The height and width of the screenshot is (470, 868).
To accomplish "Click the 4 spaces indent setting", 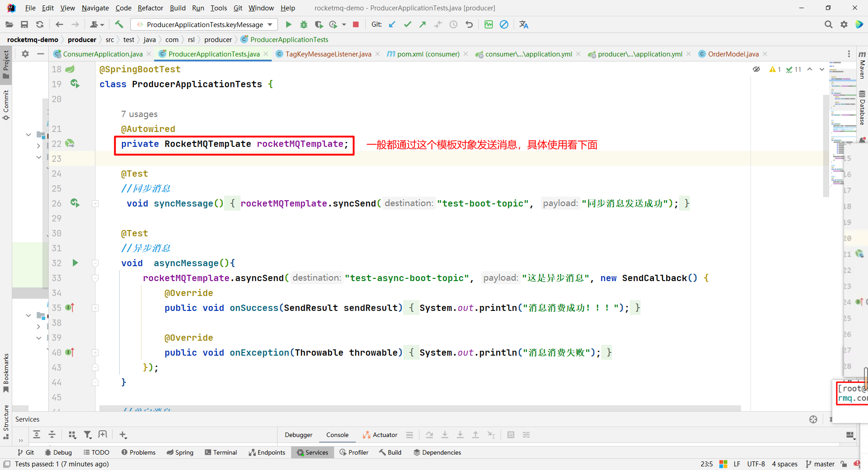I will click(784, 464).
